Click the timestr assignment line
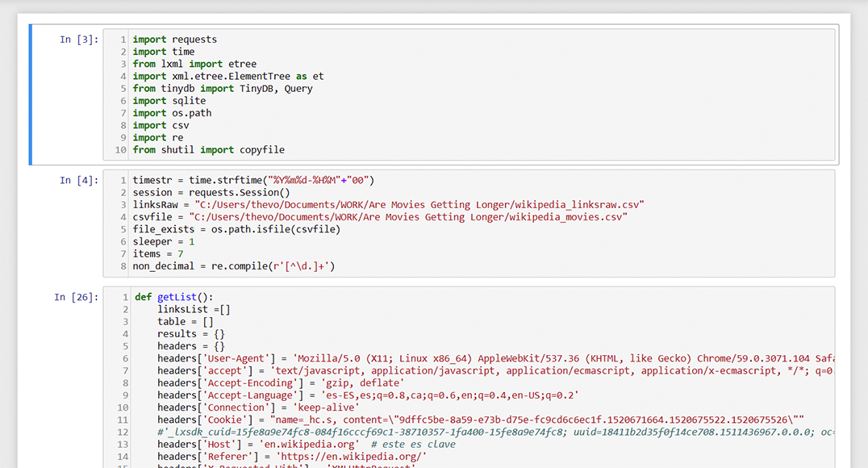The height and width of the screenshot is (468, 868). tap(253, 180)
